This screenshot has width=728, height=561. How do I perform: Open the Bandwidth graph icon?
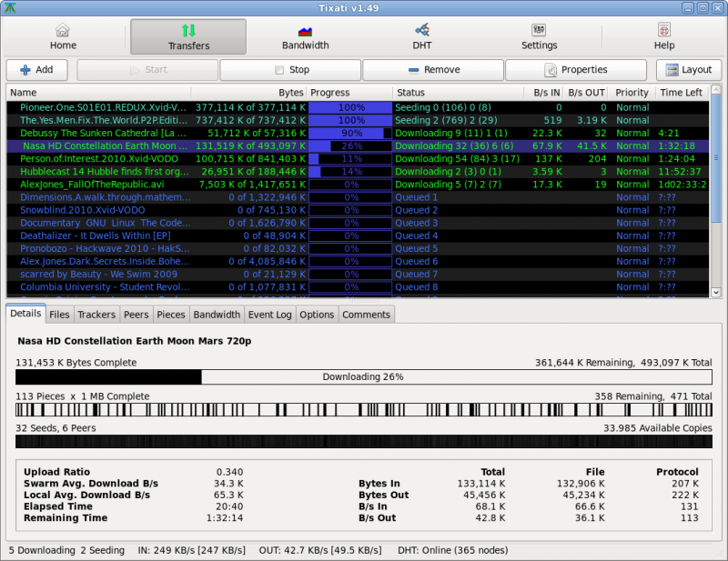305,30
